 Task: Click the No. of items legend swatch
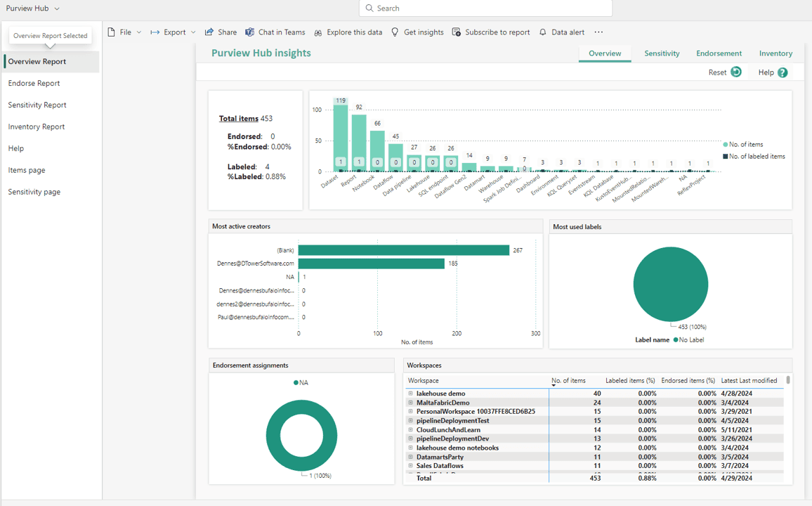[x=726, y=145]
